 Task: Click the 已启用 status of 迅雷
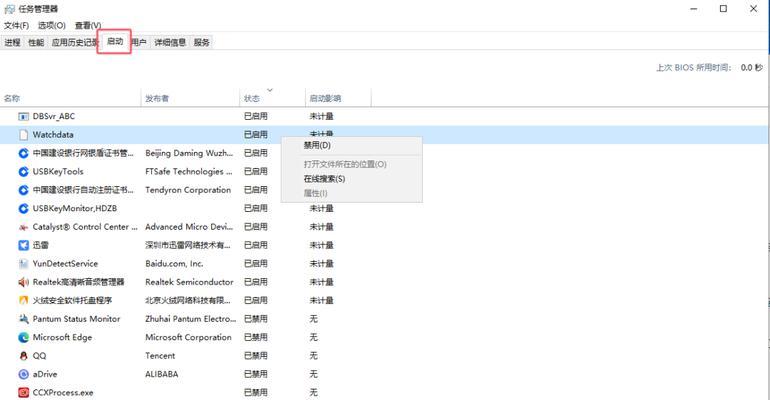256,245
